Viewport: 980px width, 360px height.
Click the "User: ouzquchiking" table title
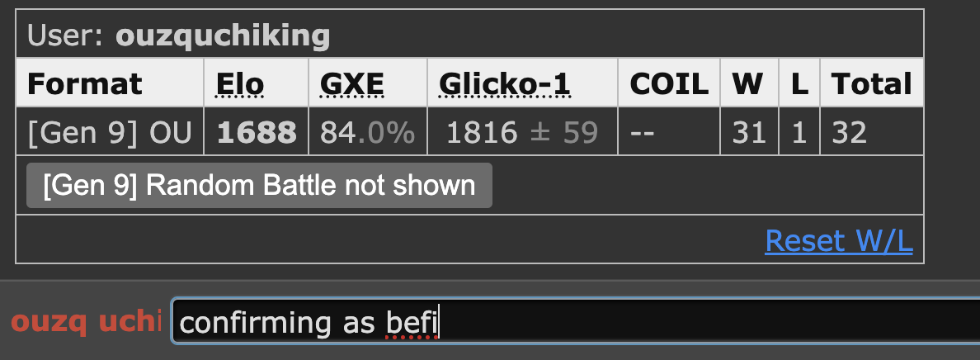click(178, 36)
